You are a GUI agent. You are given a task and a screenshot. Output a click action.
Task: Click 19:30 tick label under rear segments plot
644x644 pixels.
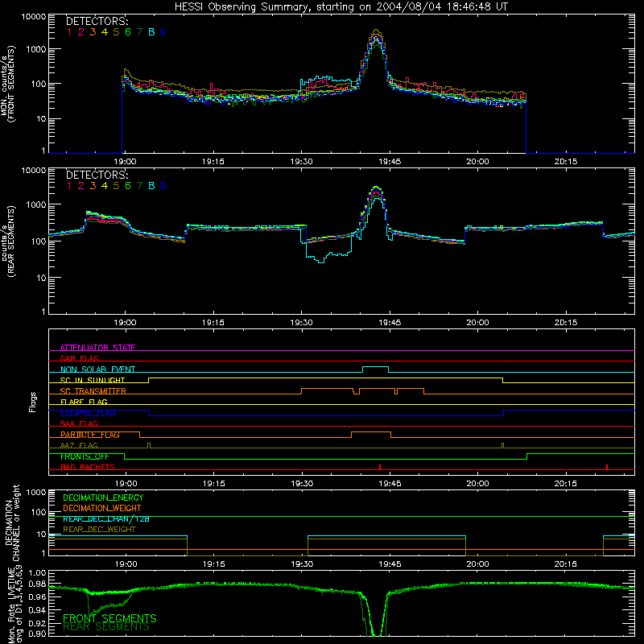click(x=301, y=323)
